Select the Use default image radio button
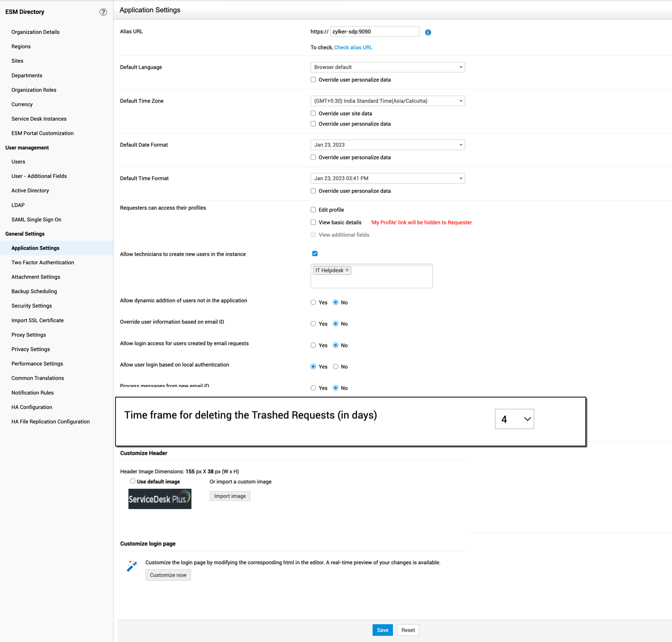 point(133,481)
